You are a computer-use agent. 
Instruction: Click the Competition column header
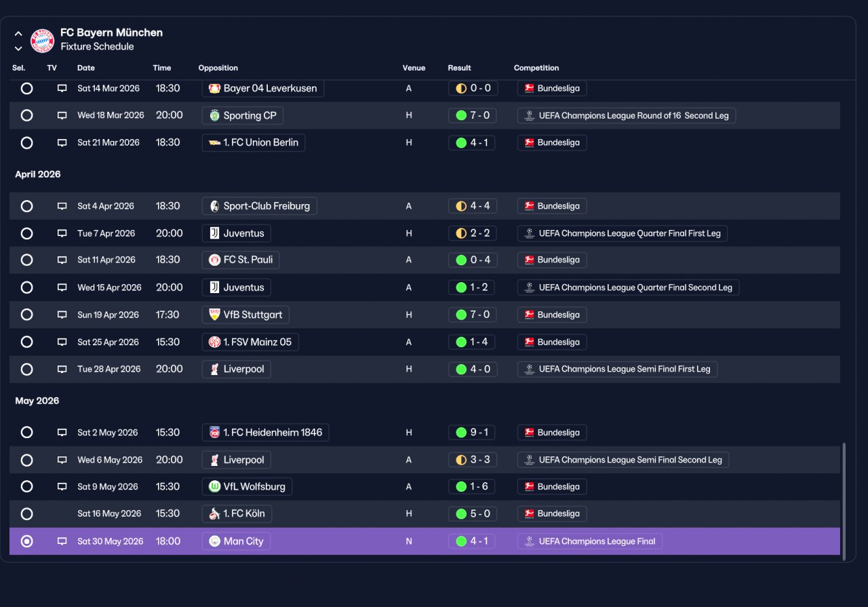[x=536, y=68]
